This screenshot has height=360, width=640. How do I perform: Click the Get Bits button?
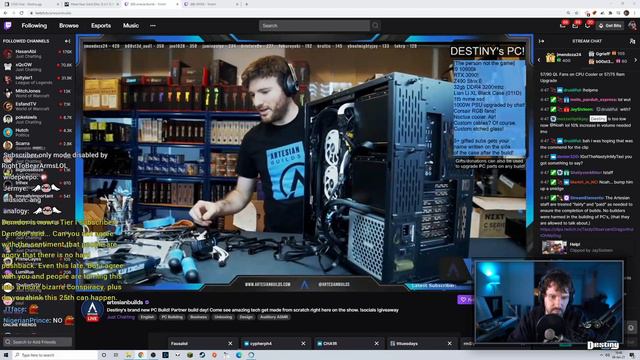610,26
